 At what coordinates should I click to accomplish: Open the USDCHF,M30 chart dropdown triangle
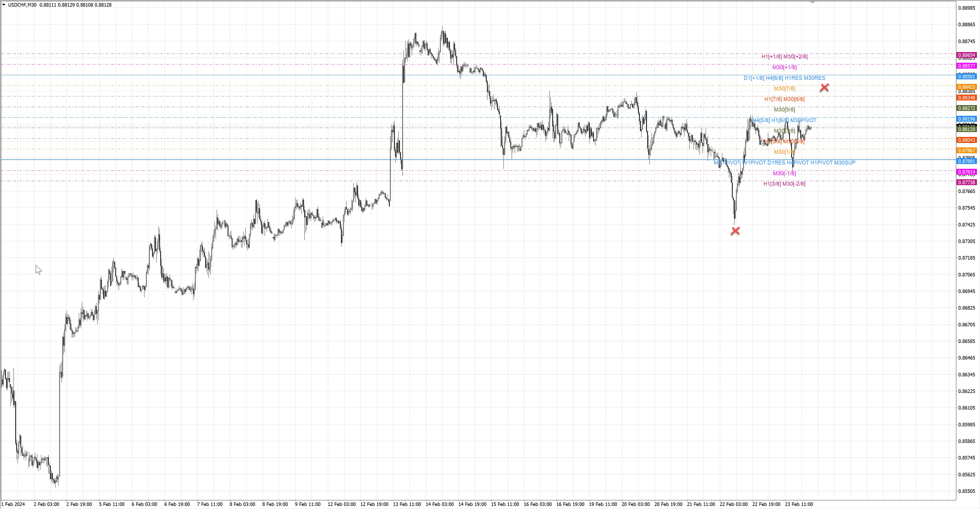(4, 5)
